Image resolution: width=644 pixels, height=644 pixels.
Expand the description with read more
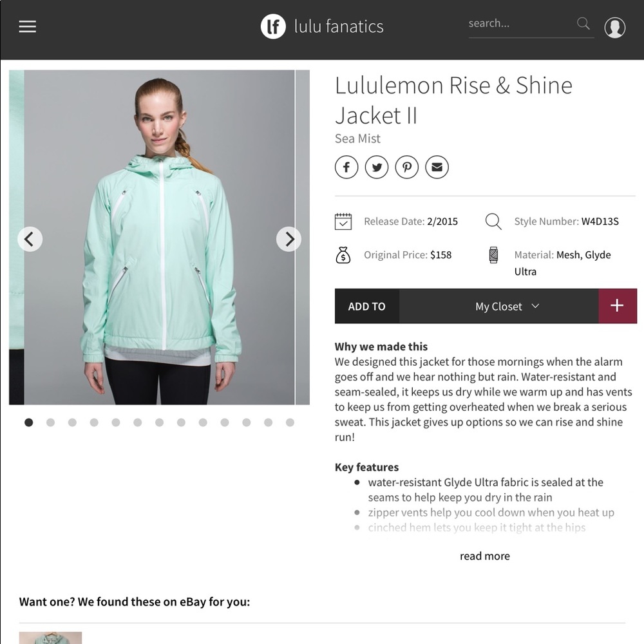tap(485, 556)
